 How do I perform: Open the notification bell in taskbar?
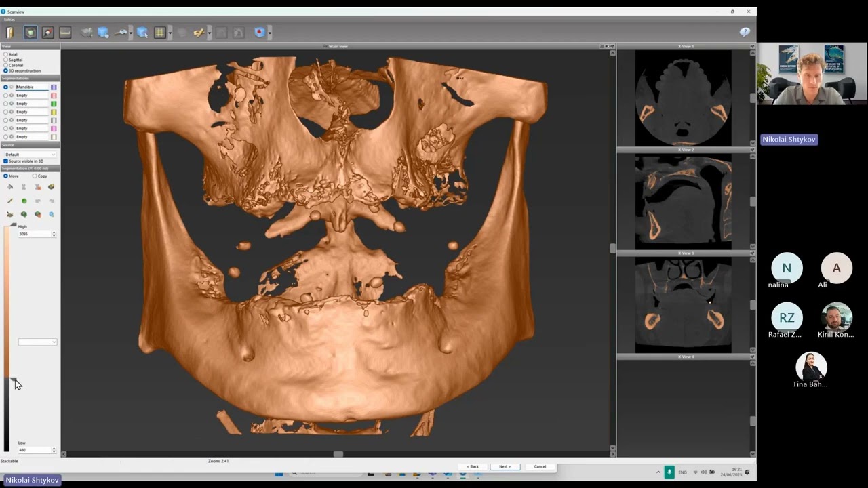(747, 472)
